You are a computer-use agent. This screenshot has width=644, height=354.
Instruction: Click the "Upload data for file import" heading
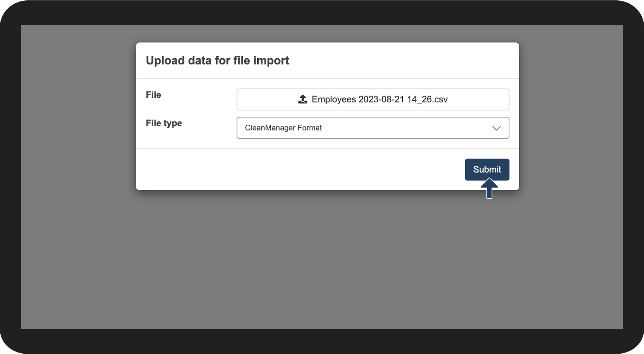[217, 61]
